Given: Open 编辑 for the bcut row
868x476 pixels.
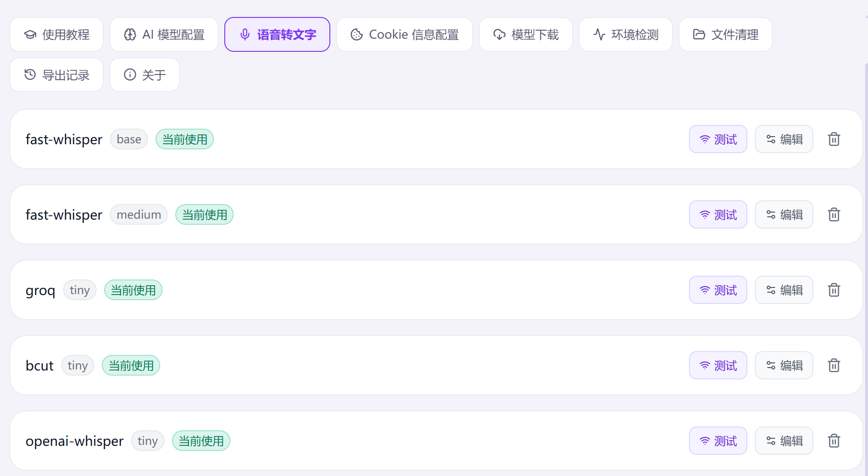Looking at the screenshot, I should [x=784, y=365].
